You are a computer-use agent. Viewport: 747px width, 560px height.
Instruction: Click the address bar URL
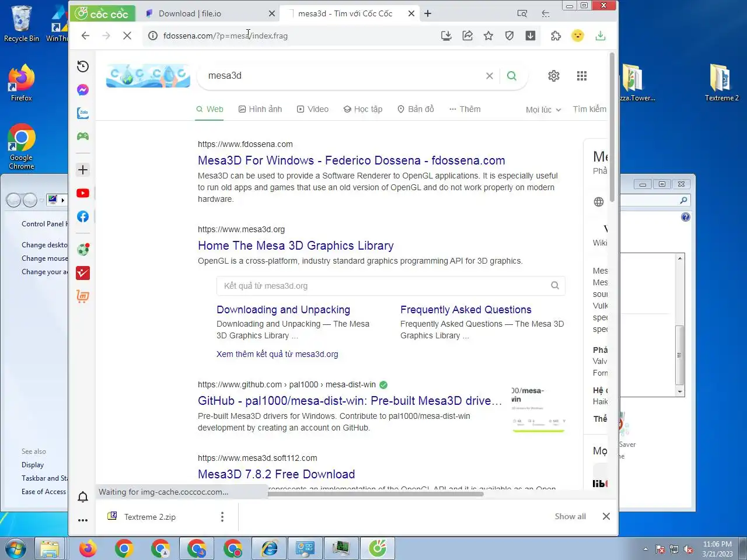tap(225, 36)
